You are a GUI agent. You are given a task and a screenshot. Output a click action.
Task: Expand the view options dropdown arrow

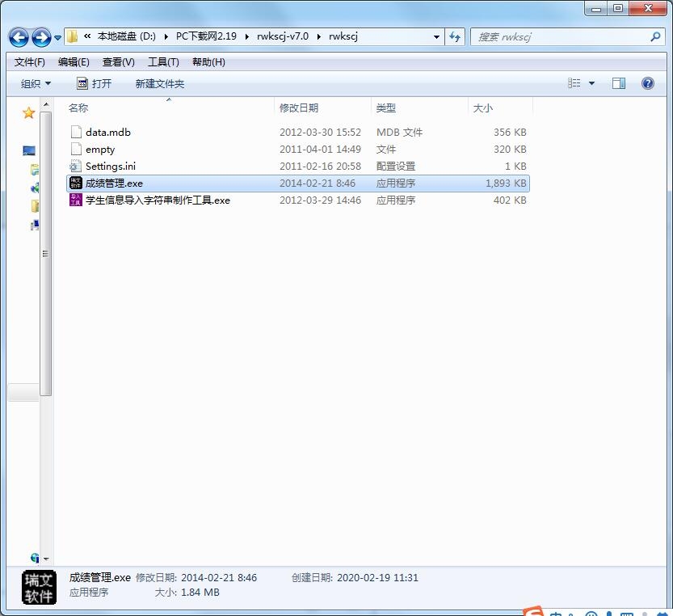591,83
